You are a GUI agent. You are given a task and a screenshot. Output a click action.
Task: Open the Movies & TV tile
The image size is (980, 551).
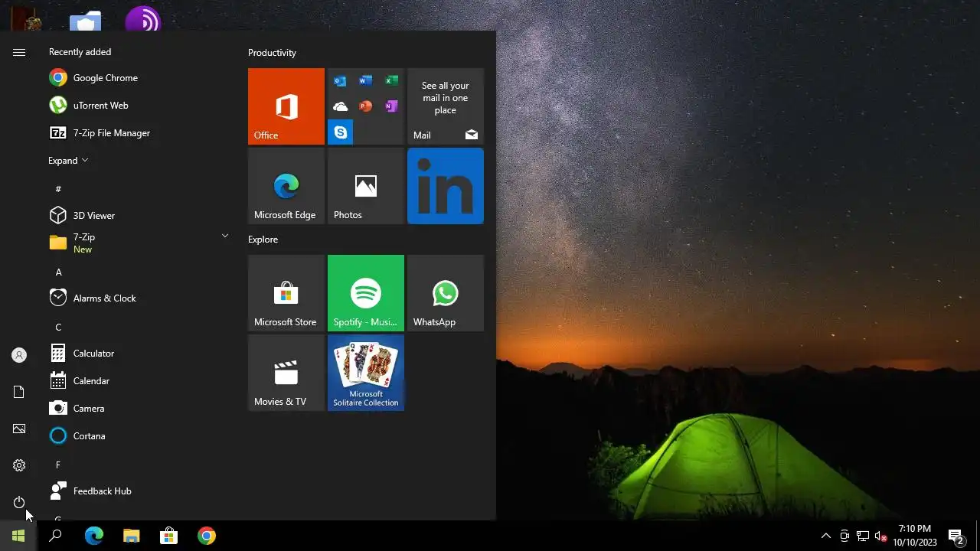[x=286, y=373]
